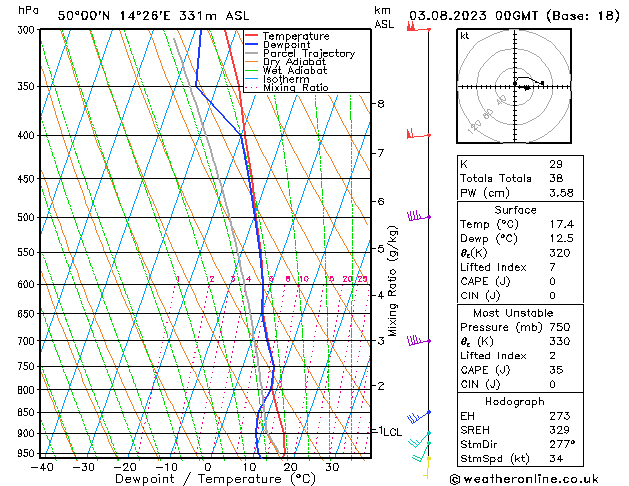629x486 pixels.
Task: Click the PW (cm) value 3.58
Action: tap(561, 193)
